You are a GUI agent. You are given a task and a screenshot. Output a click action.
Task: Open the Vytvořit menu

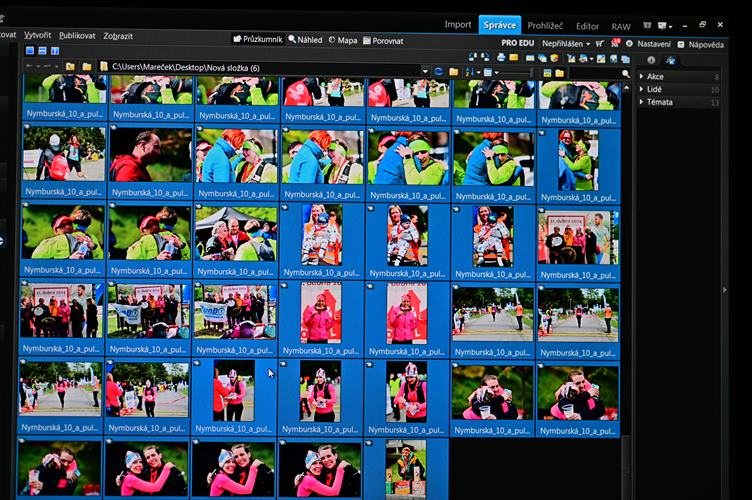click(37, 35)
